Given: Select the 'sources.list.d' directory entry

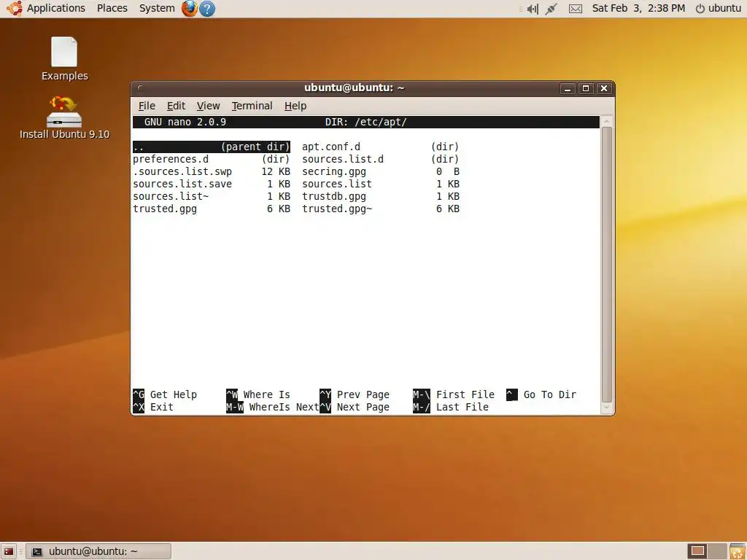Looking at the screenshot, I should (381, 159).
